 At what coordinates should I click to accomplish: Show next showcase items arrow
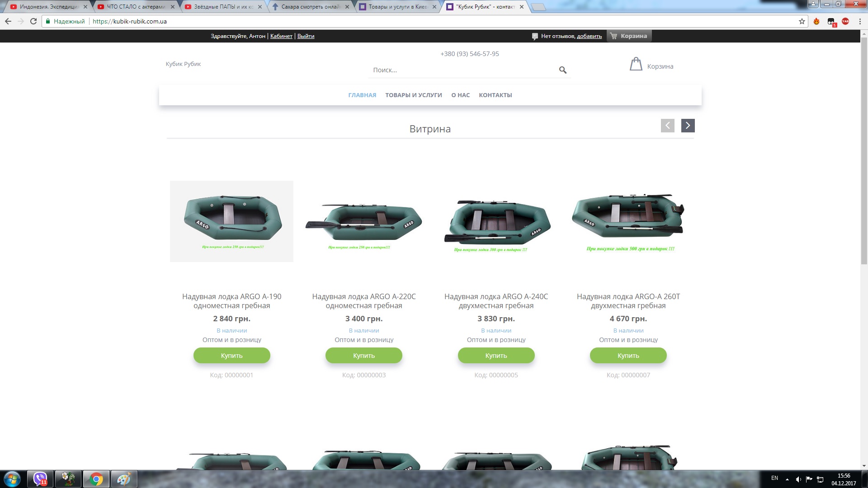click(688, 126)
